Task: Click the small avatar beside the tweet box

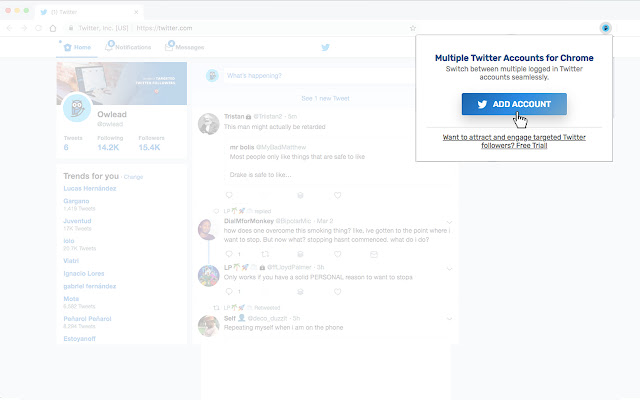Action: (x=212, y=76)
